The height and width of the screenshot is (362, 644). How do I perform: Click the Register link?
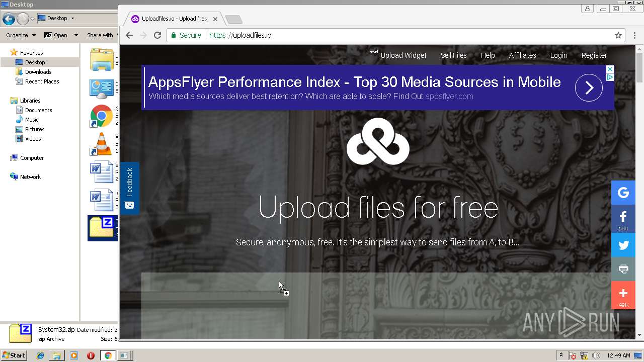tap(594, 55)
